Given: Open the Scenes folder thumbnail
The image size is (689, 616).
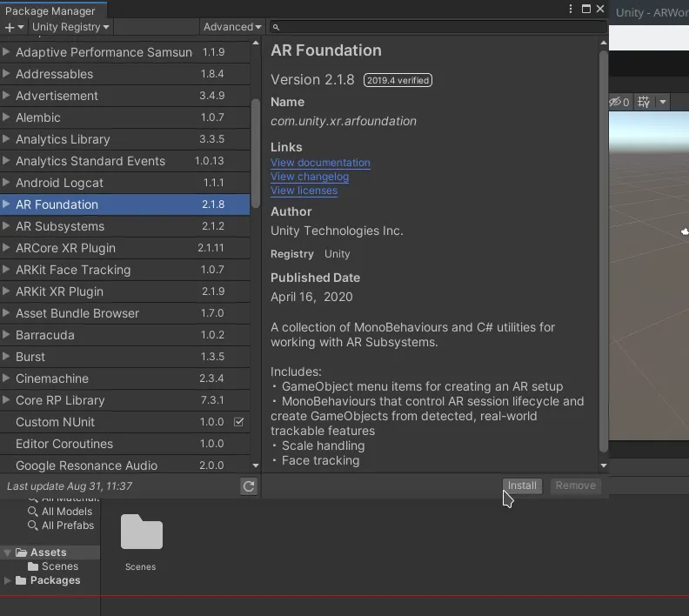Looking at the screenshot, I should (141, 532).
